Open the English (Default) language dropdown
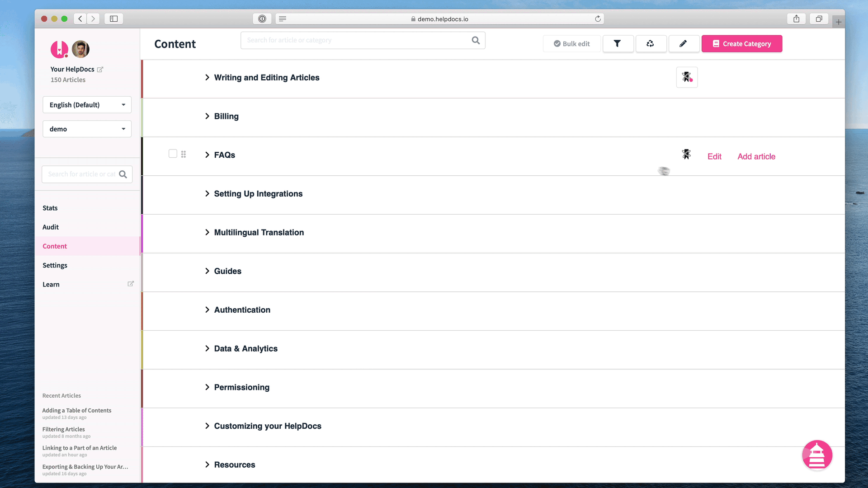The height and width of the screenshot is (488, 868). pos(87,105)
